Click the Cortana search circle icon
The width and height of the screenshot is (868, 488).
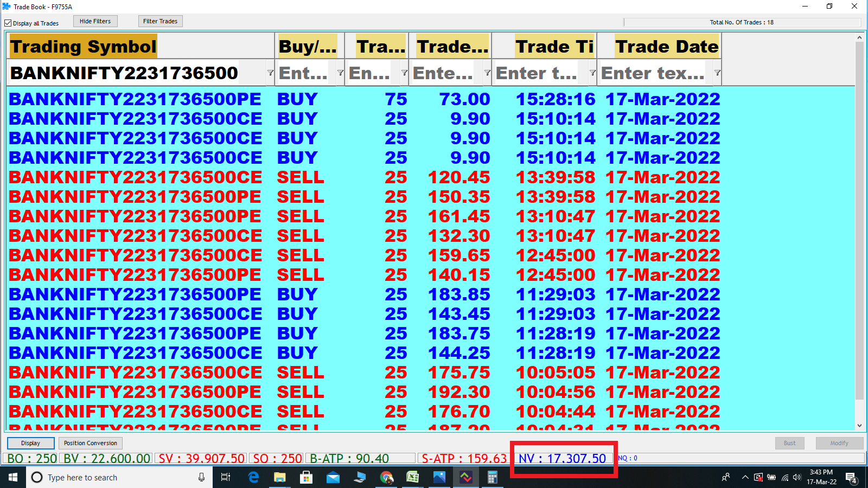pyautogui.click(x=37, y=477)
